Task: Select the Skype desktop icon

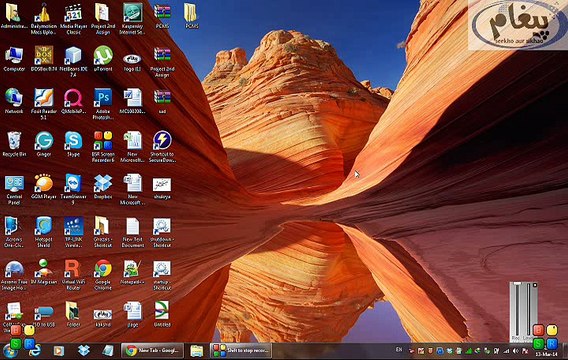Action: coord(74,143)
